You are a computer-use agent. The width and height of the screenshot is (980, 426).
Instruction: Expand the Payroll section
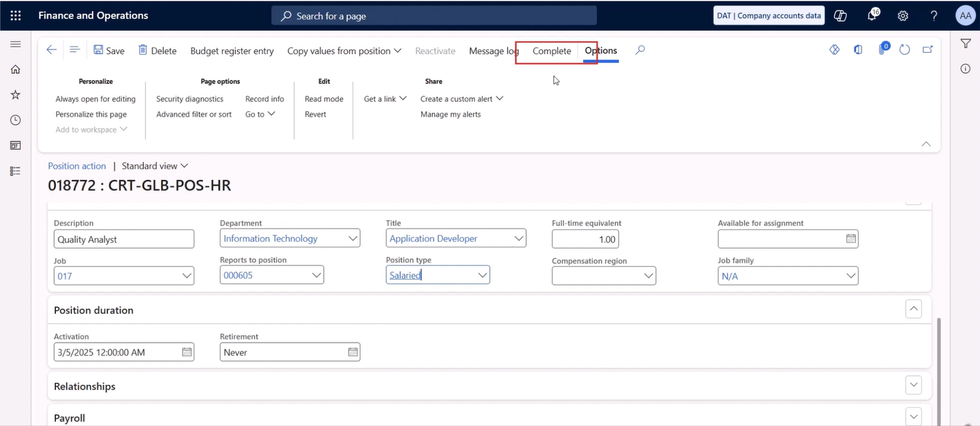click(914, 416)
